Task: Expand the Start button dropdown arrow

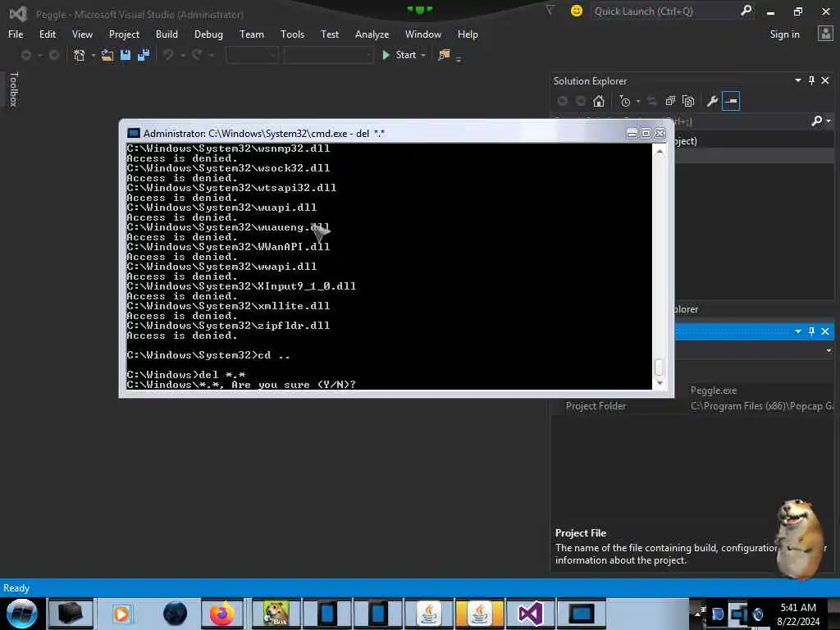Action: point(423,55)
